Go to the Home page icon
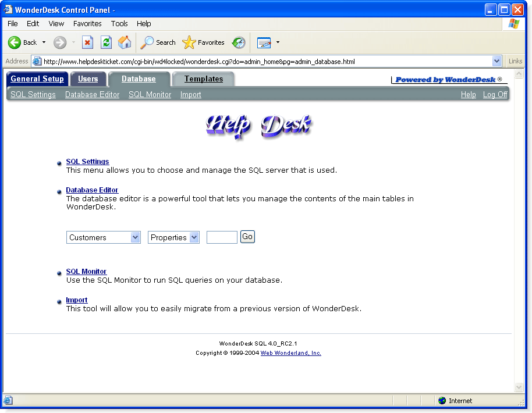 coord(125,42)
